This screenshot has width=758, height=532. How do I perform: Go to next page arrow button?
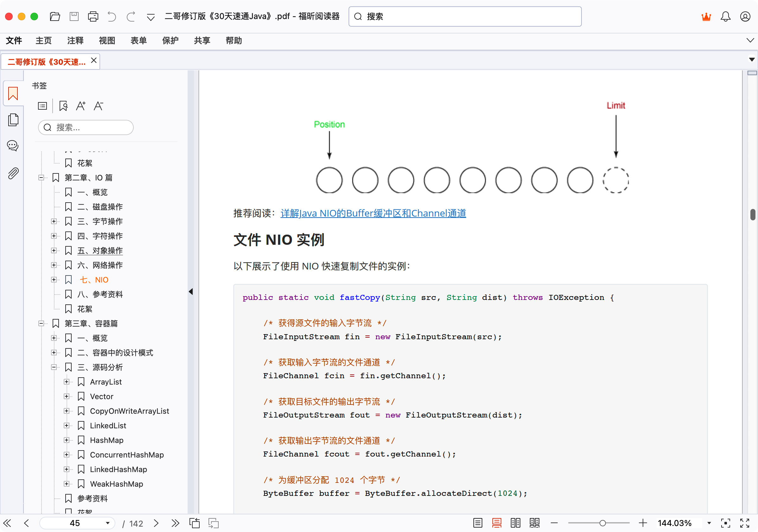156,523
